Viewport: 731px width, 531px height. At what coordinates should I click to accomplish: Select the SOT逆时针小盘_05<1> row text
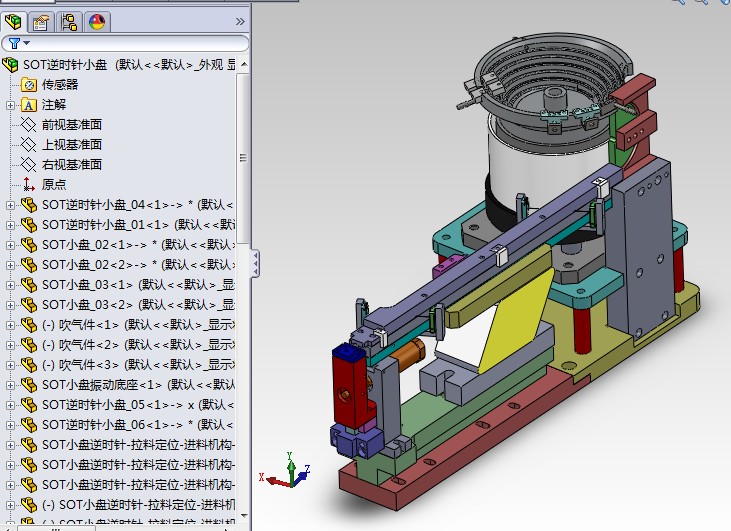(x=138, y=405)
